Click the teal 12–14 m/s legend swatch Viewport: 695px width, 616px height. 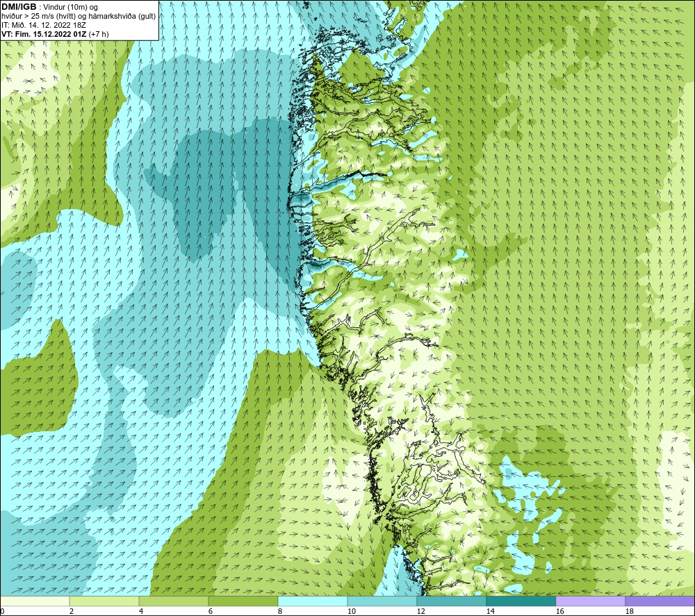tap(452, 601)
